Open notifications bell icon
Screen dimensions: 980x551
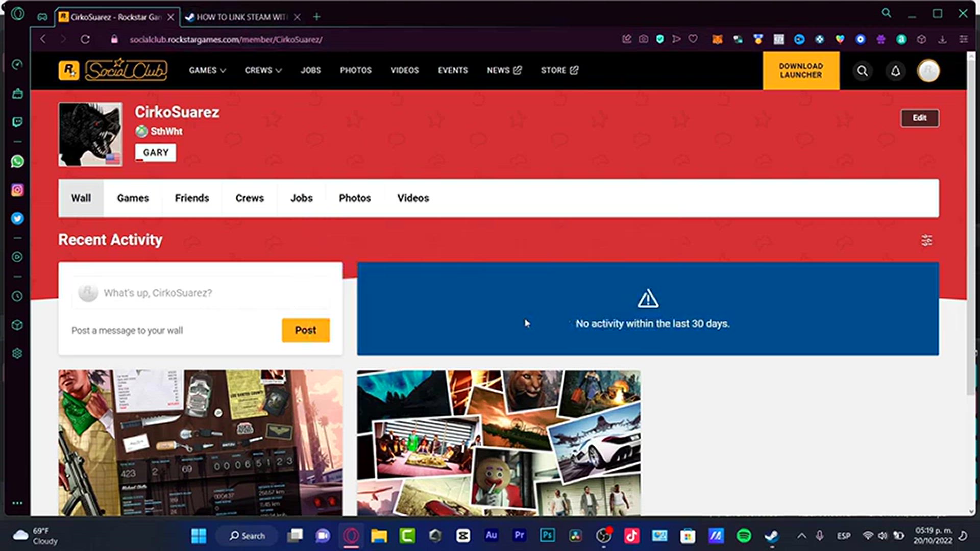[x=895, y=71]
